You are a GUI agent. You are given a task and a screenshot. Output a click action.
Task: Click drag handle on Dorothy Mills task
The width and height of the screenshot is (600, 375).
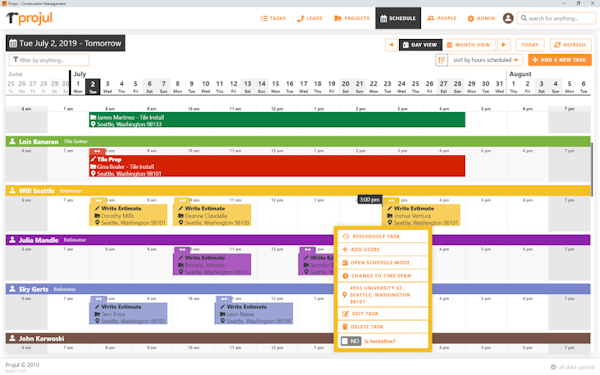(98, 201)
